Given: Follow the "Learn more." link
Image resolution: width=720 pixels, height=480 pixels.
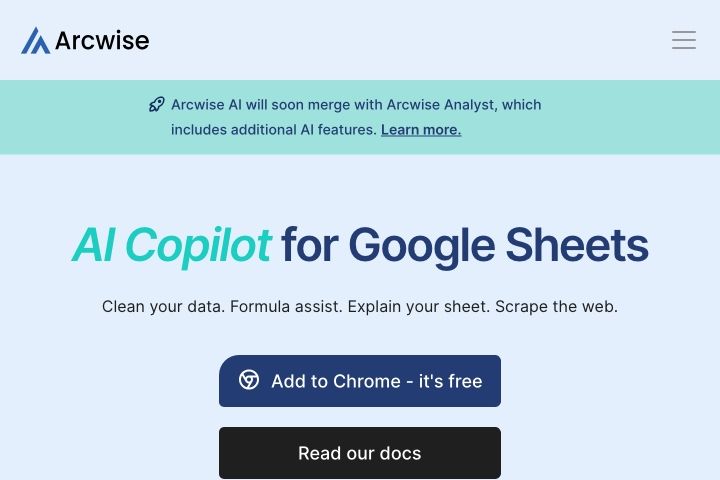Looking at the screenshot, I should (x=421, y=130).
